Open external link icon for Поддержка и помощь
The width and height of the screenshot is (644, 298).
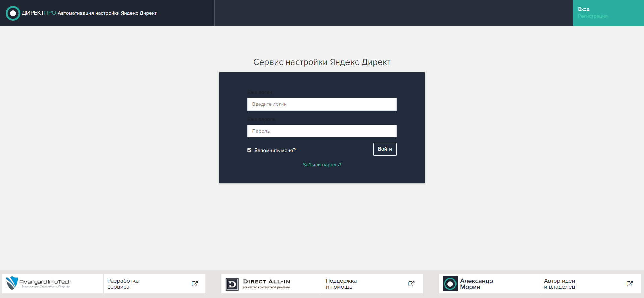411,284
